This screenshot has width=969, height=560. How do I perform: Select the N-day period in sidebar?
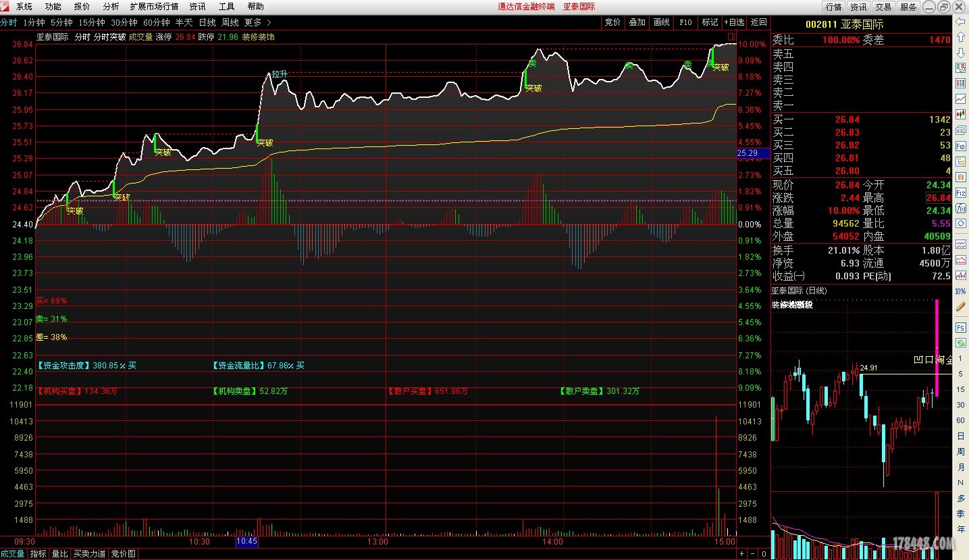[960, 482]
